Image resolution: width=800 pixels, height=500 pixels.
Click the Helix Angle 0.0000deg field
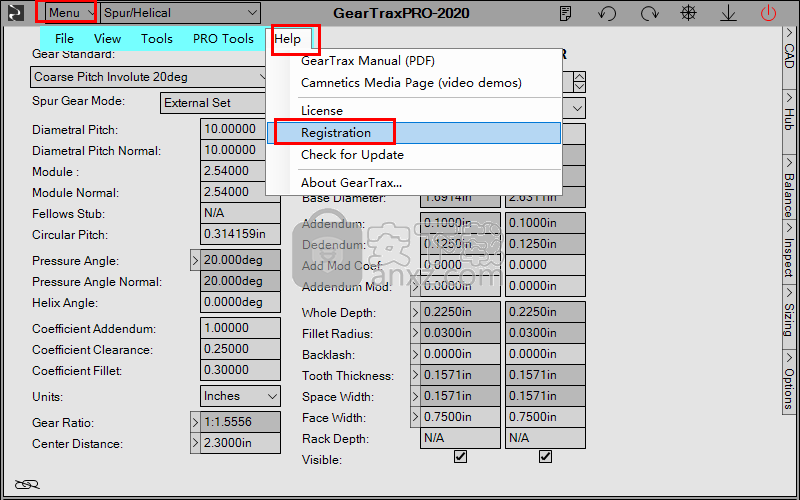240,302
